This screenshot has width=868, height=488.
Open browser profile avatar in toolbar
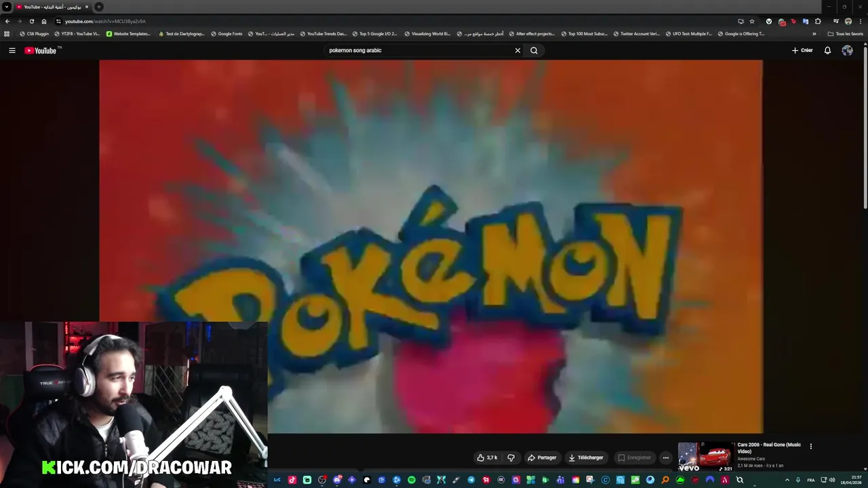[848, 21]
